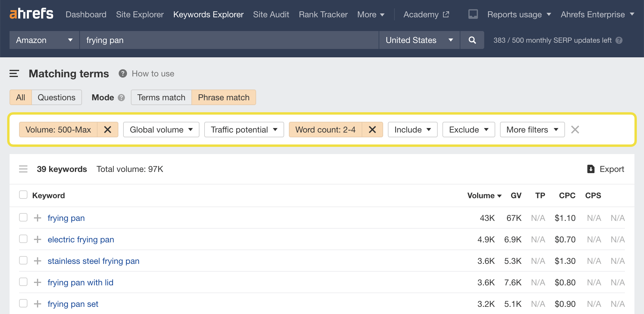
Task: Export the keyword list
Action: tap(606, 169)
